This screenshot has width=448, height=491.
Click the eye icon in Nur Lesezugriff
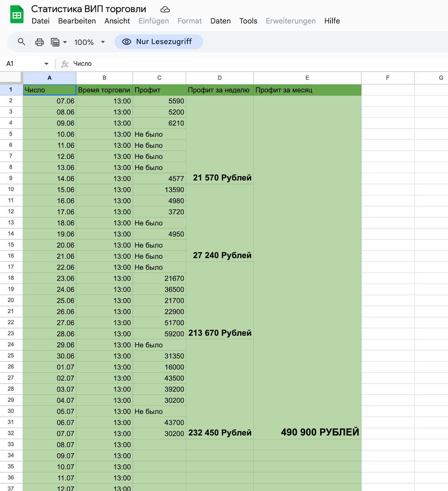point(126,42)
